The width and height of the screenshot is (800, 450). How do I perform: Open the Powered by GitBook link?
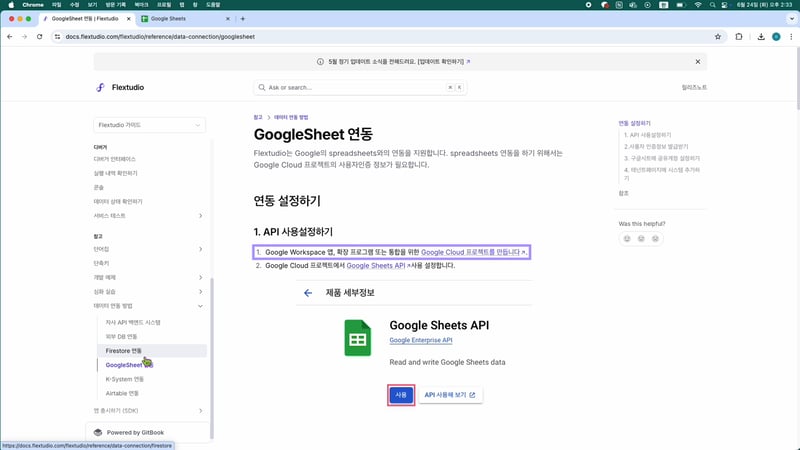(x=135, y=433)
